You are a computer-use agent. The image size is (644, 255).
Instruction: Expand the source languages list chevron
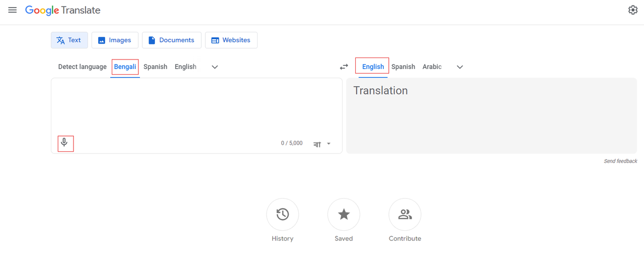215,67
